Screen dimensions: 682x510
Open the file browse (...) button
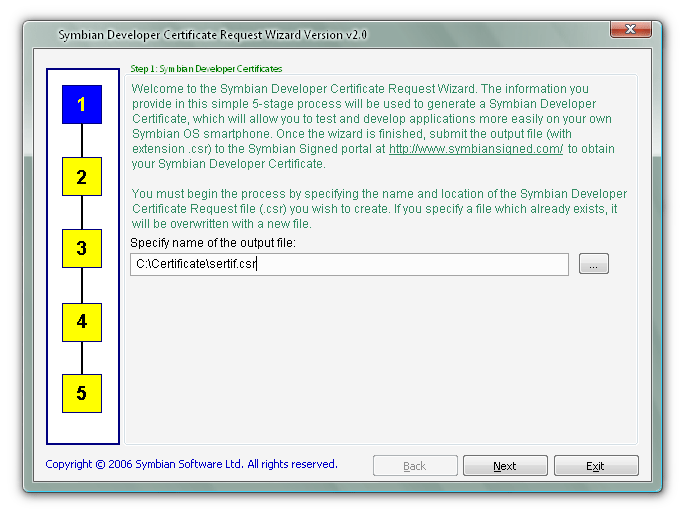(x=594, y=264)
